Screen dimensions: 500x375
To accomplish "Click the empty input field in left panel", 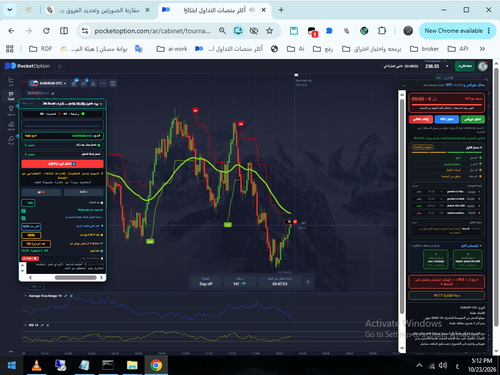I will pyautogui.click(x=62, y=125).
